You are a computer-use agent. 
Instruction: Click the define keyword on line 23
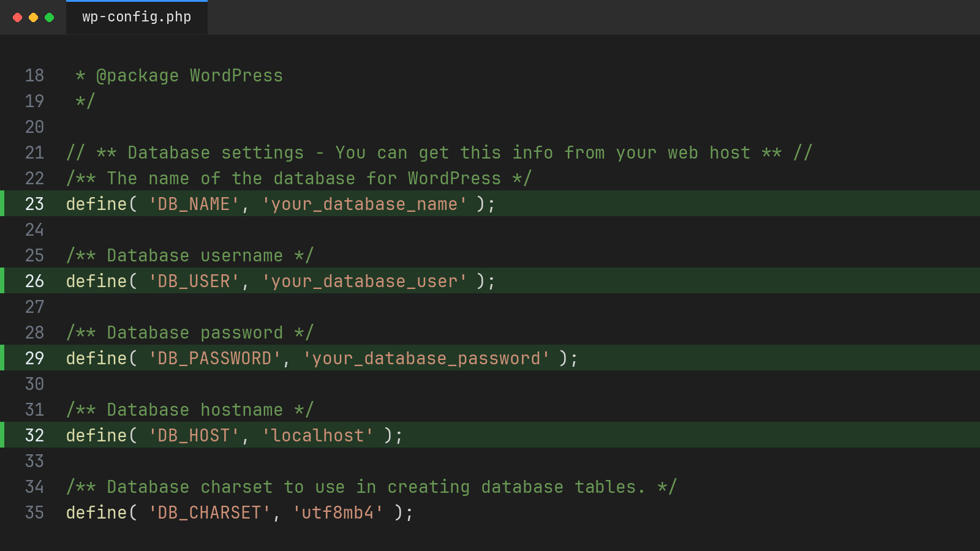(x=96, y=204)
